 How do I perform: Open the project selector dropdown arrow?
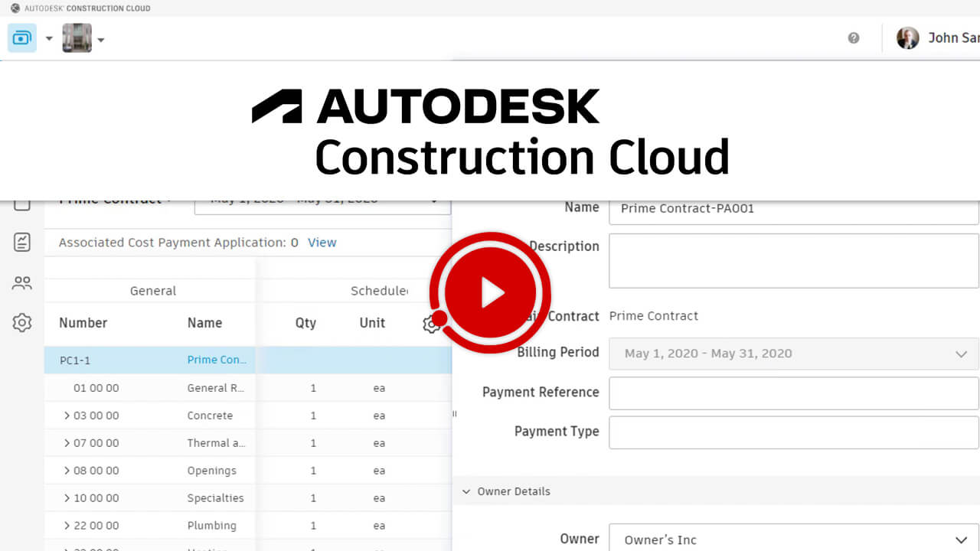(101, 40)
